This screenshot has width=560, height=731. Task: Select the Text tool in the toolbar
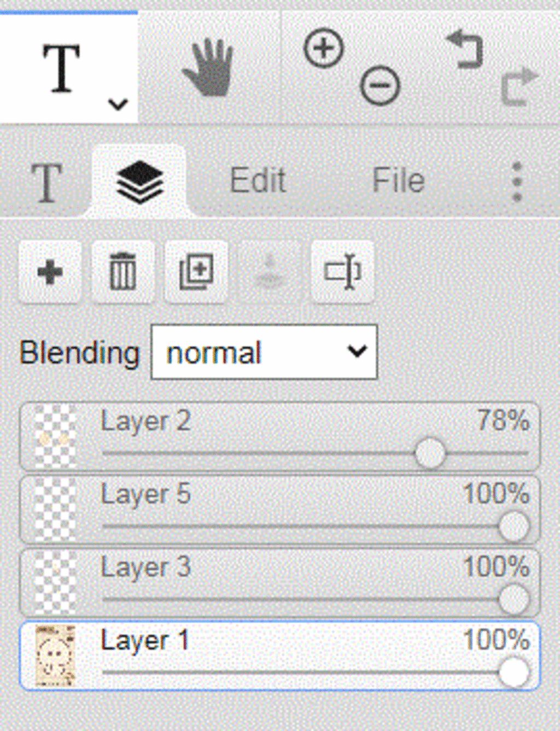click(x=61, y=68)
